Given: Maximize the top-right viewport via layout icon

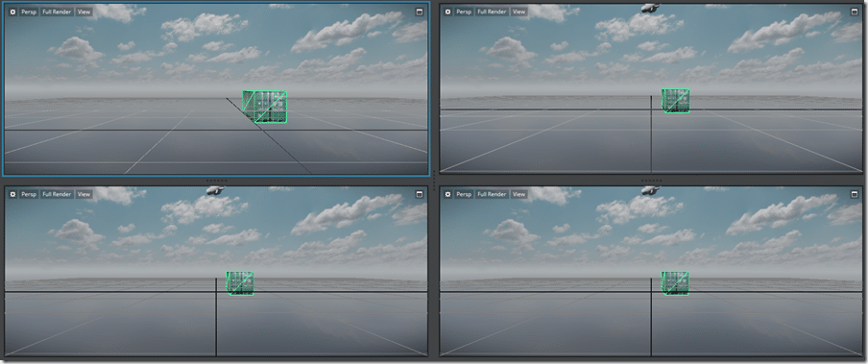Looking at the screenshot, I should pyautogui.click(x=855, y=12).
